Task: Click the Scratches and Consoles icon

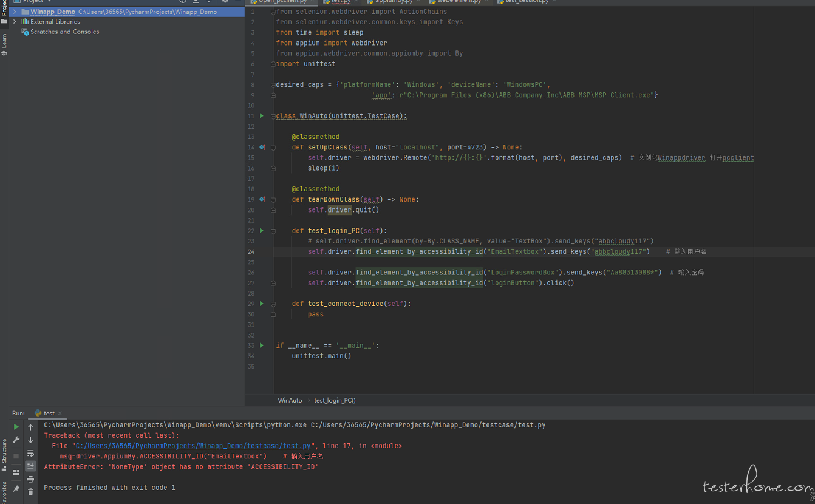Action: click(x=25, y=32)
